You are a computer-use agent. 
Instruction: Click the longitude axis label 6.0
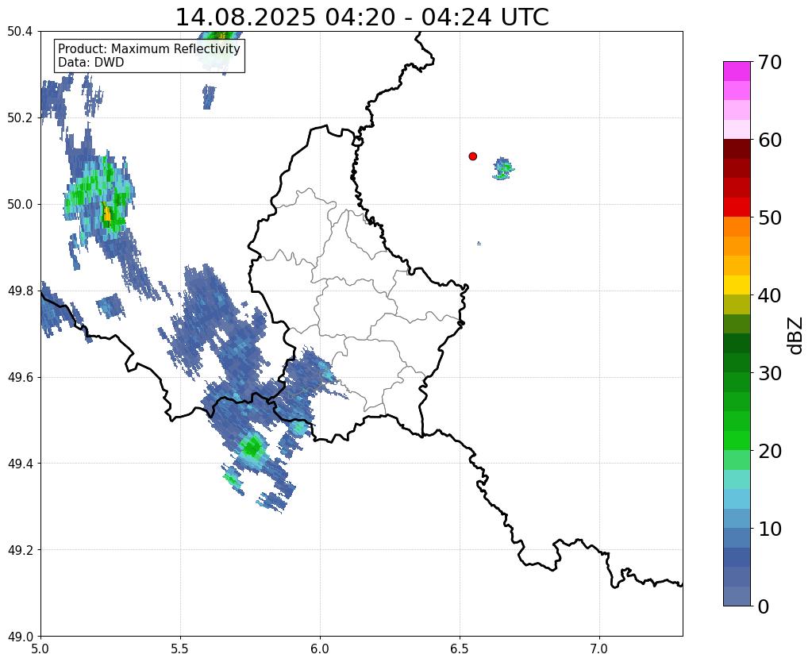[x=320, y=649]
